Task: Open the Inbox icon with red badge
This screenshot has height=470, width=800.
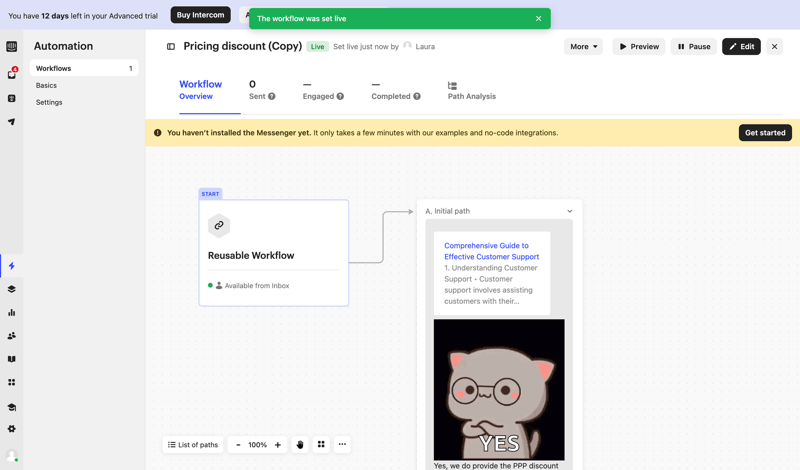Action: 12,73
